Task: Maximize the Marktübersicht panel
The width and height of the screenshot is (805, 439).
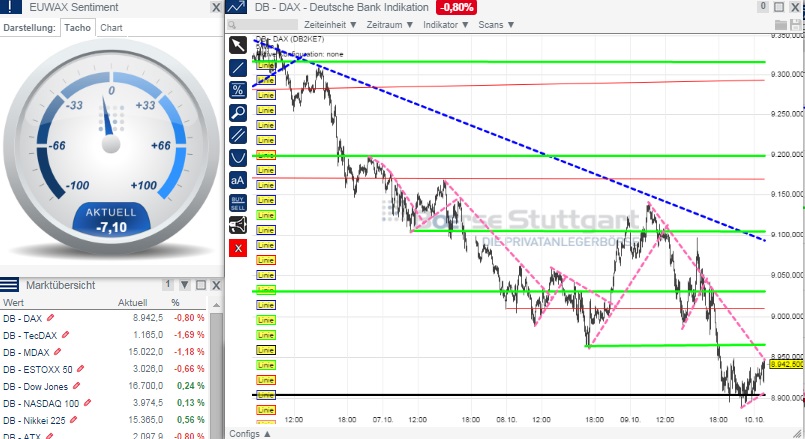Action: 201,285
